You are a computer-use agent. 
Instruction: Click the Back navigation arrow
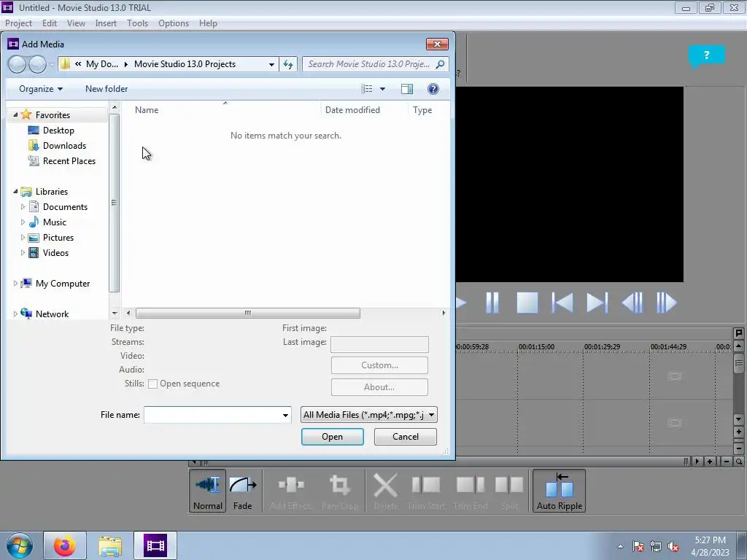[x=18, y=64]
